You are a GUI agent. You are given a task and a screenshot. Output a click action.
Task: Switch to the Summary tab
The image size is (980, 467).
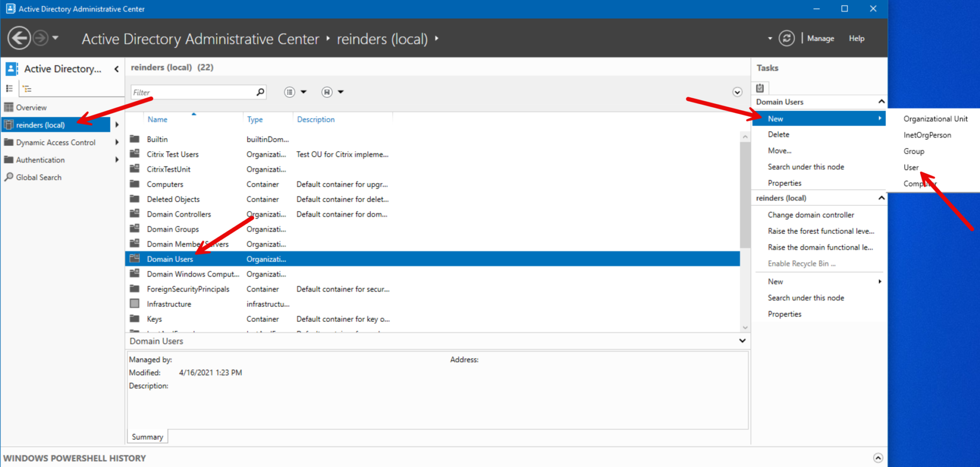coord(147,436)
